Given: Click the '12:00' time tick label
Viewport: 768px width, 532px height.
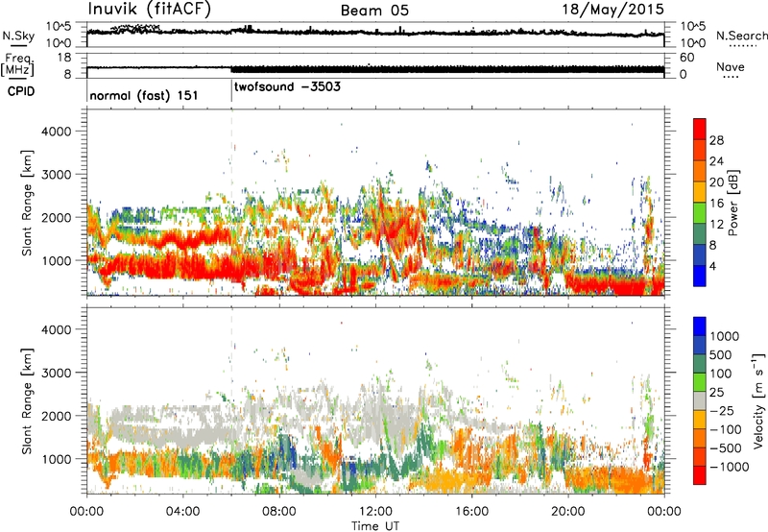Looking at the screenshot, I should tap(375, 512).
